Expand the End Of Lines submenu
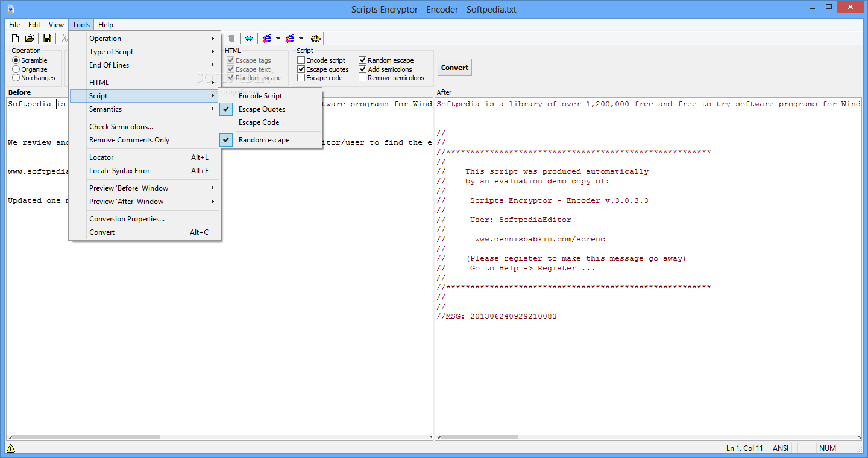The width and height of the screenshot is (868, 458). point(145,65)
